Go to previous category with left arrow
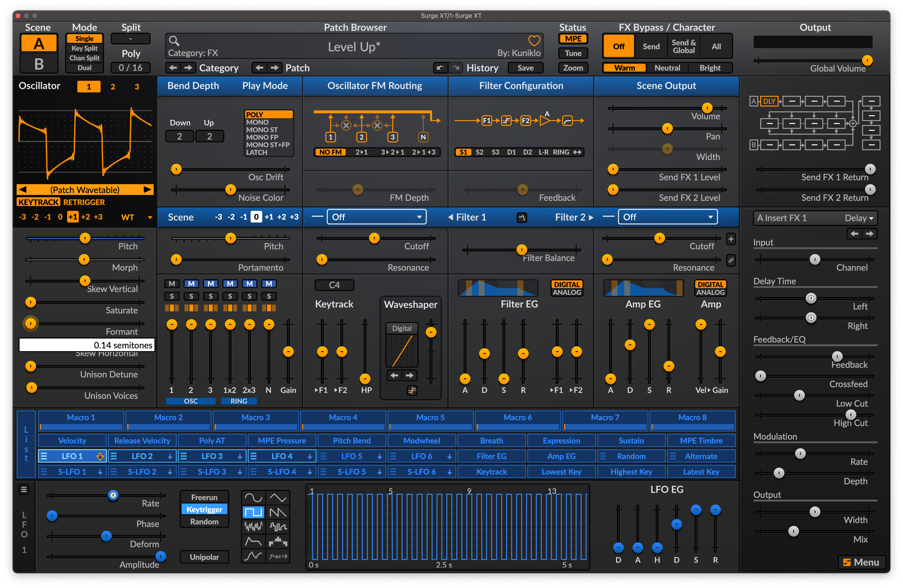903x588 pixels. pos(173,68)
